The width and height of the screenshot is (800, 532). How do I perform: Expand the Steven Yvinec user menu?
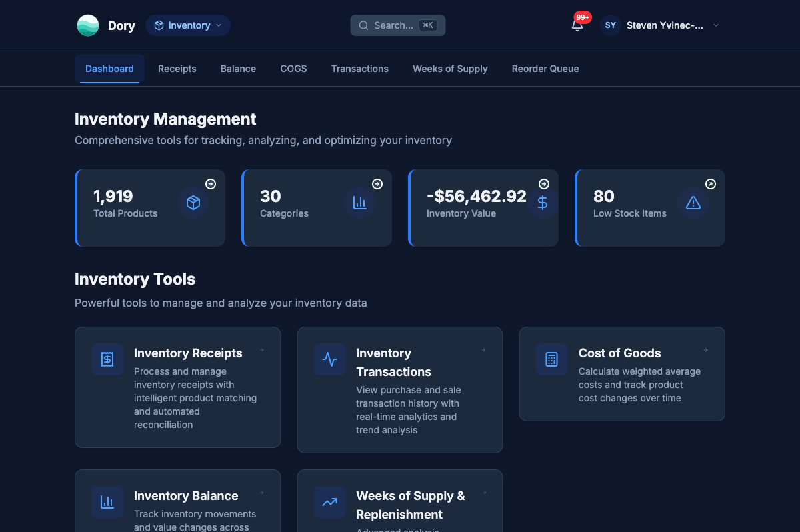click(x=715, y=25)
